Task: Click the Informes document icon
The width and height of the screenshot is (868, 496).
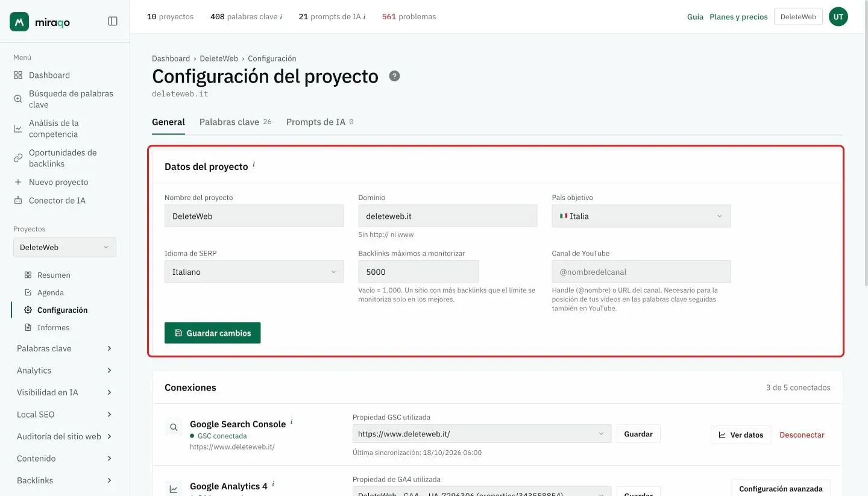Action: pyautogui.click(x=28, y=327)
